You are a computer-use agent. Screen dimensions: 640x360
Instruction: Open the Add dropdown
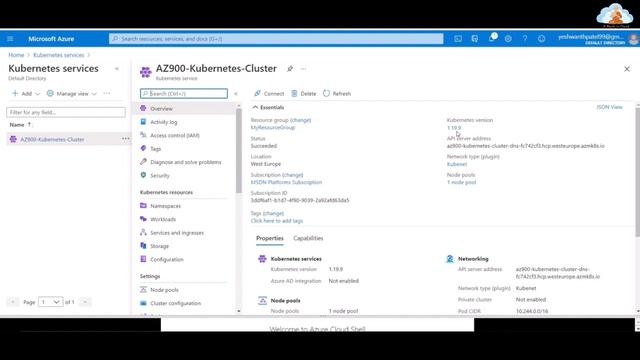26,93
